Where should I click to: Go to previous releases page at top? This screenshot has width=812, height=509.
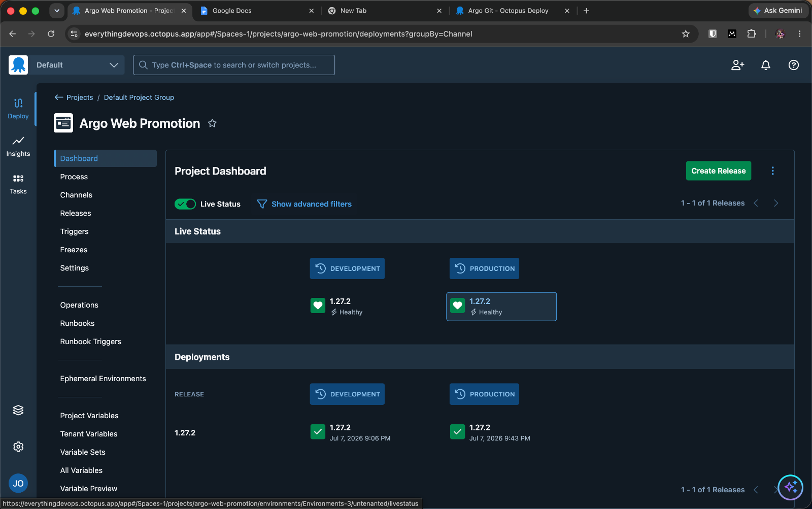coord(756,203)
